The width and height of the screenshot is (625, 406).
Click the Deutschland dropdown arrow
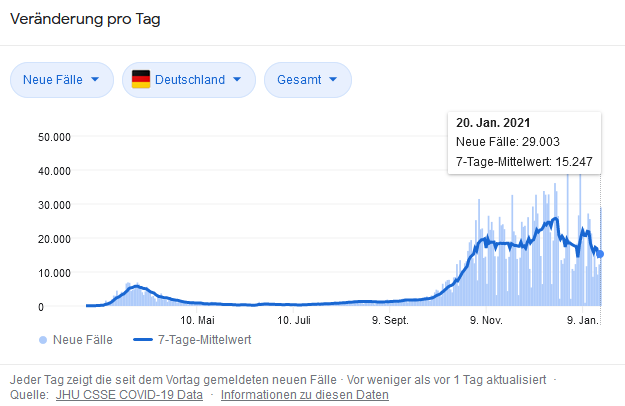(x=237, y=80)
